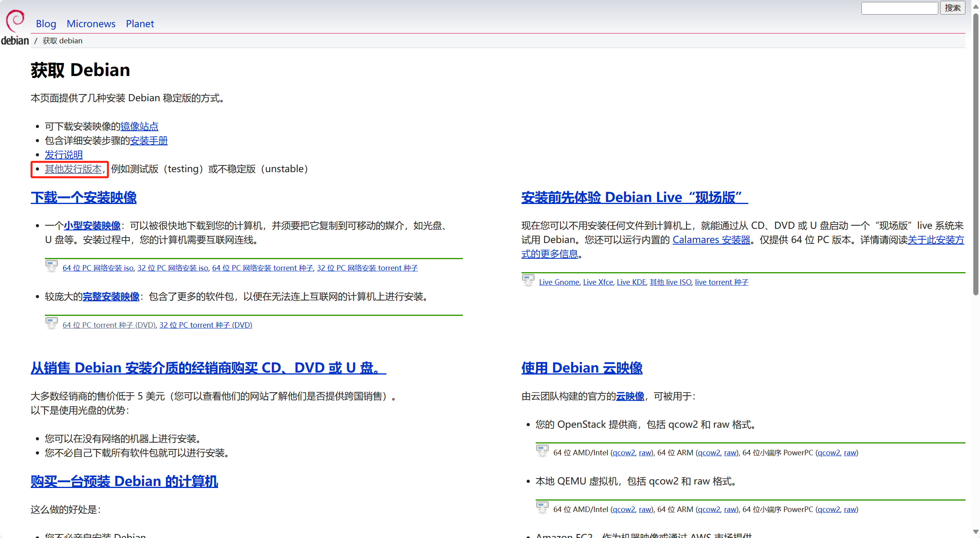Follow the 小型安装映像 link
Viewport: 980px width, 538px height.
tap(92, 226)
